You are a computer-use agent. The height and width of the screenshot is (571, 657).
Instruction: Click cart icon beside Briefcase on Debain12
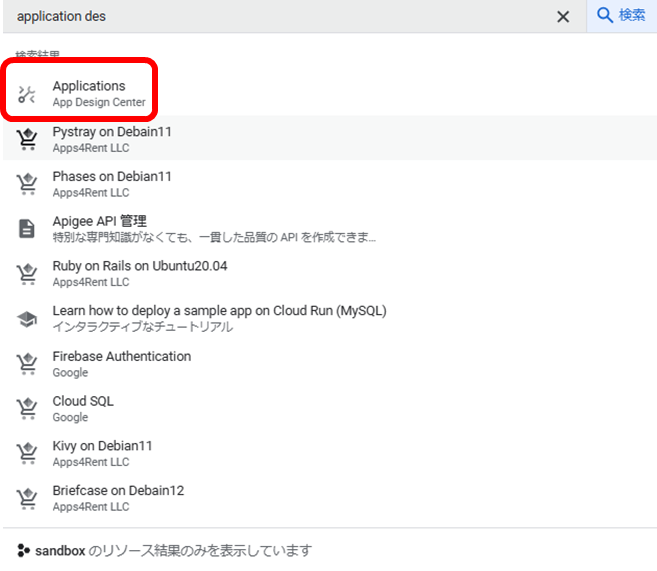pos(27,498)
